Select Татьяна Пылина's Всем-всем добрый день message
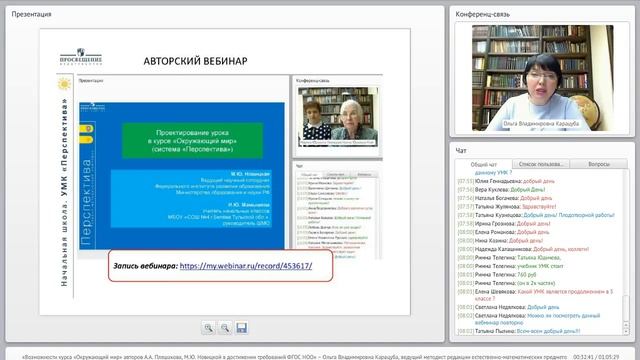Image resolution: width=640 pixels, height=360 pixels. [x=519, y=331]
